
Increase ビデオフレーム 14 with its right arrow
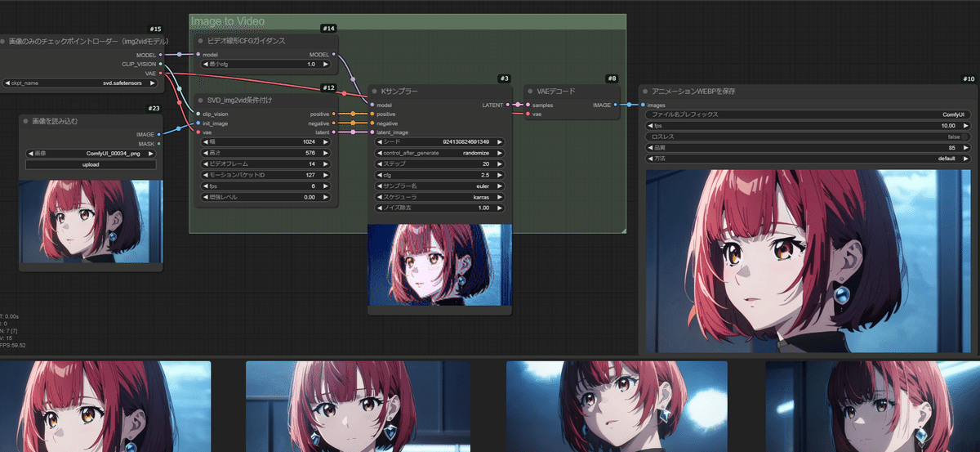327,163
